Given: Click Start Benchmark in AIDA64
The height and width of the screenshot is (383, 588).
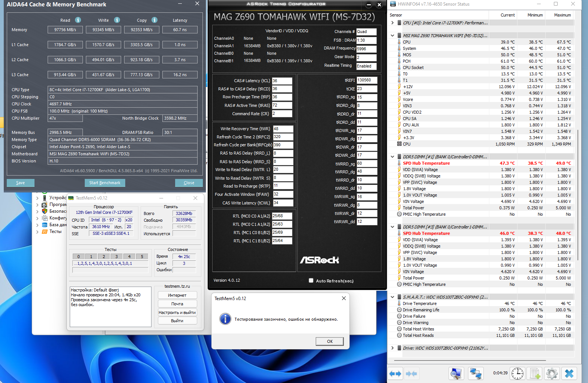Looking at the screenshot, I should (105, 183).
